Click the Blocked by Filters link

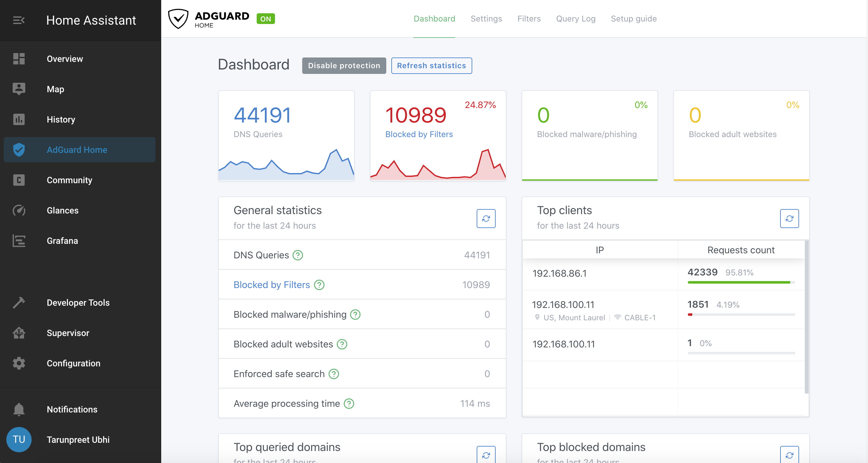(x=271, y=284)
